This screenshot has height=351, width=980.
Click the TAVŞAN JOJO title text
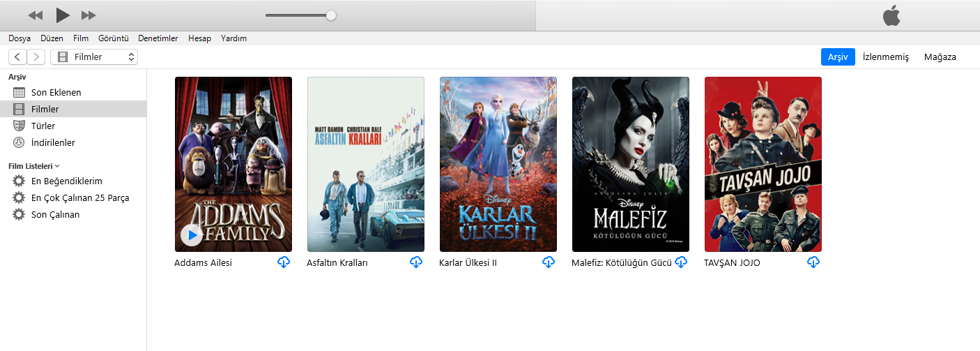pyautogui.click(x=732, y=263)
